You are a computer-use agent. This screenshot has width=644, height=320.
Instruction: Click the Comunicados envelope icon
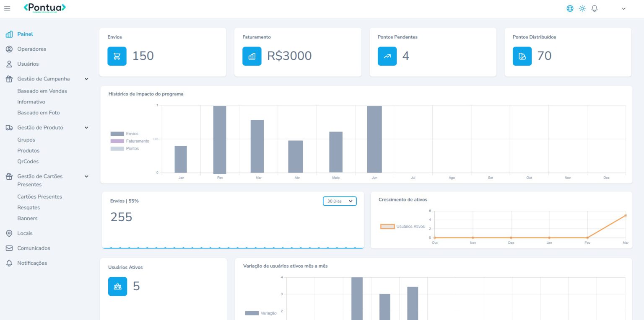[9, 248]
